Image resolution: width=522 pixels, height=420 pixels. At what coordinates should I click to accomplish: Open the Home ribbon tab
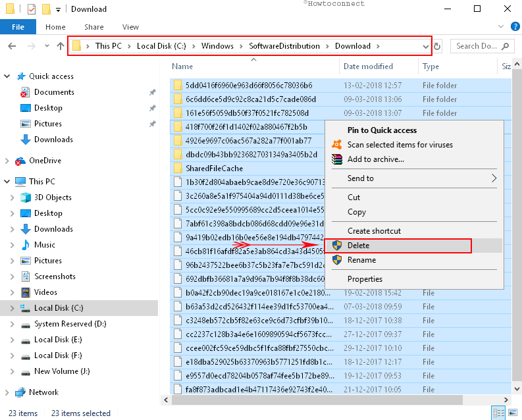point(55,27)
